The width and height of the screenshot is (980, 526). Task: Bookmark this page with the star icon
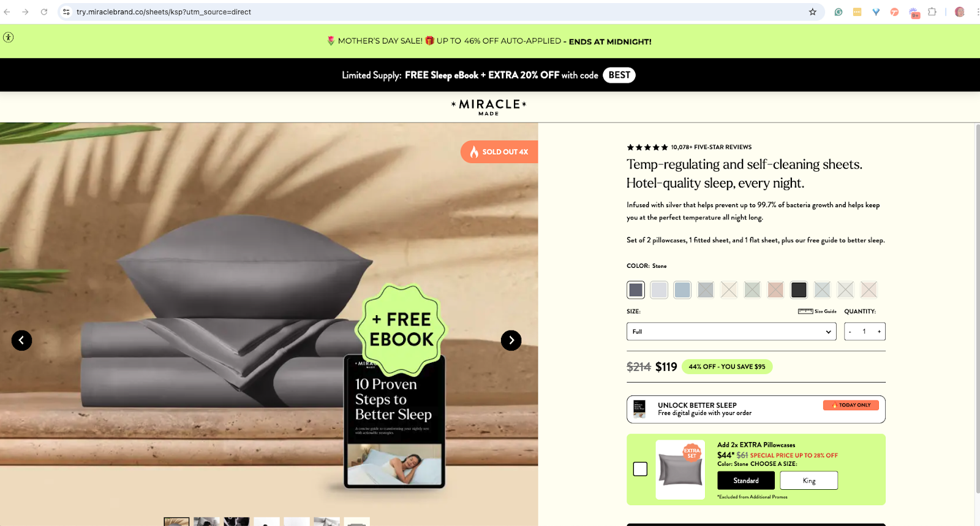813,12
